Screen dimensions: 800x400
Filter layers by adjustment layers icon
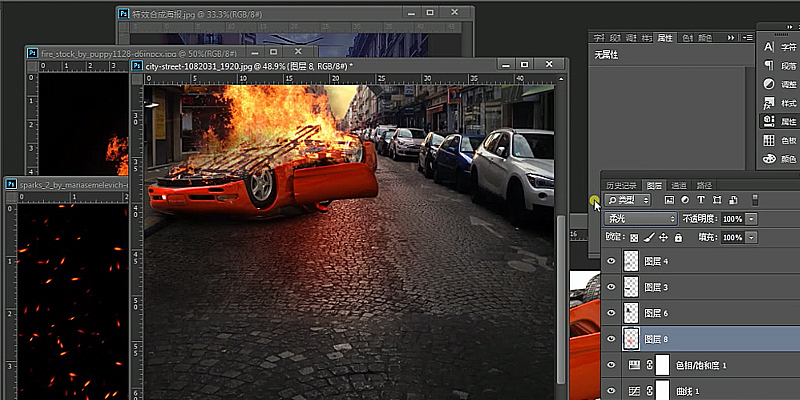[685, 200]
